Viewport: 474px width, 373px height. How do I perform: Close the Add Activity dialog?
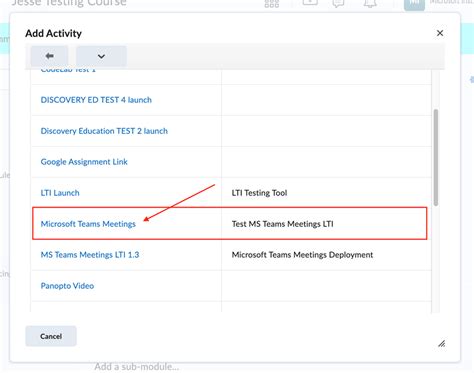(440, 33)
